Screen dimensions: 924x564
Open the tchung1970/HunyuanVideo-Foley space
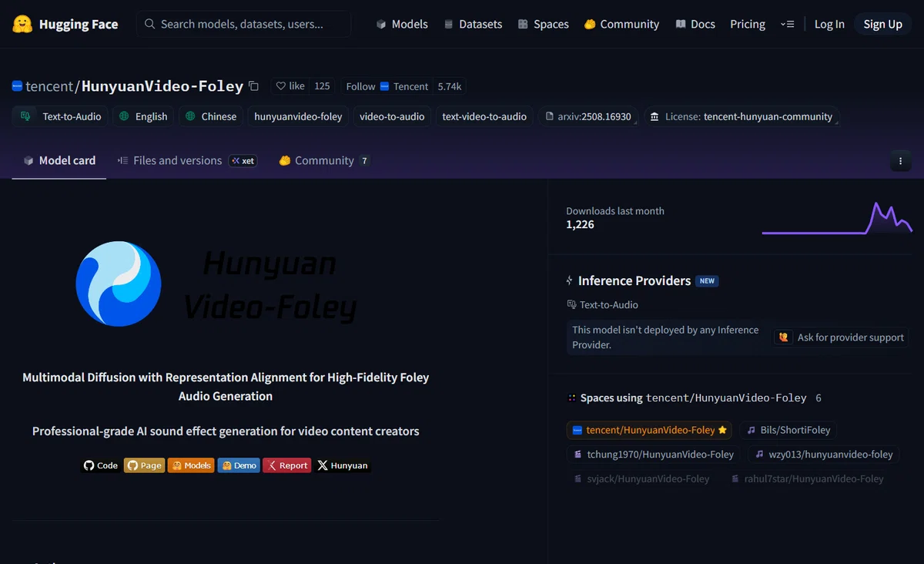[x=654, y=455]
